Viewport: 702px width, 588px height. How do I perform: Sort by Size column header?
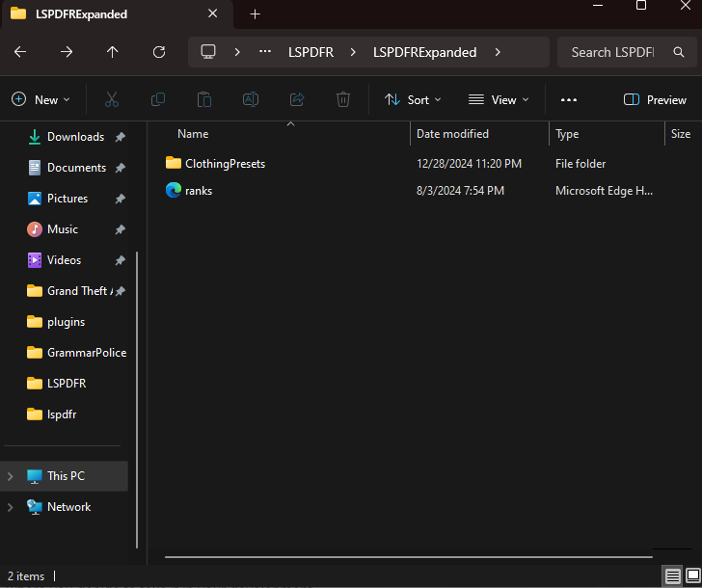coord(681,134)
